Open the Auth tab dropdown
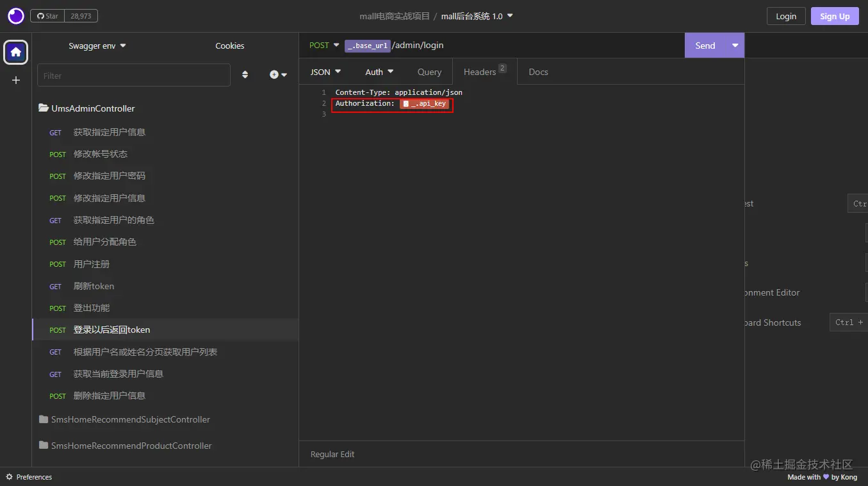Viewport: 868px width, 486px height. pos(379,72)
